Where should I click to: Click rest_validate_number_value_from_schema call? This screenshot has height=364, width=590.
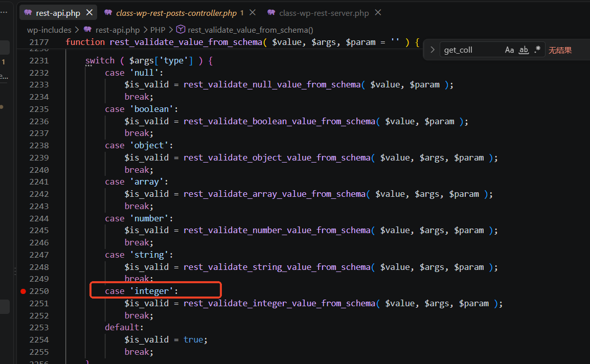(277, 231)
